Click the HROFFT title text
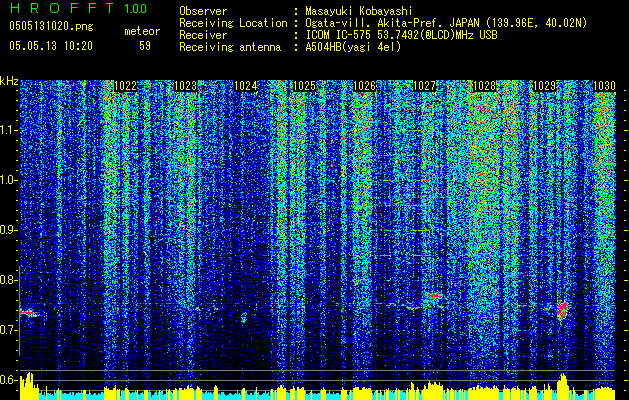Viewport: 629px width, 400px height. point(63,8)
